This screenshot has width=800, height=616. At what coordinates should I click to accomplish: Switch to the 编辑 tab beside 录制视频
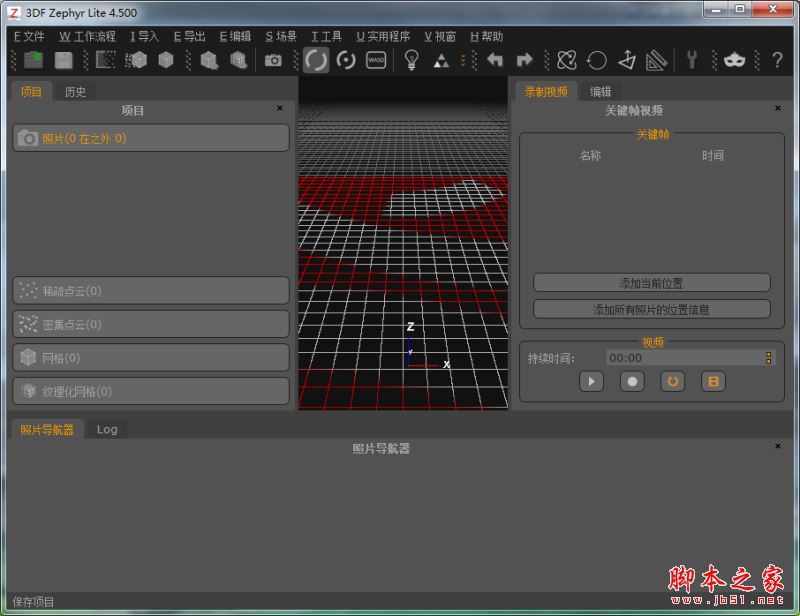click(x=601, y=91)
